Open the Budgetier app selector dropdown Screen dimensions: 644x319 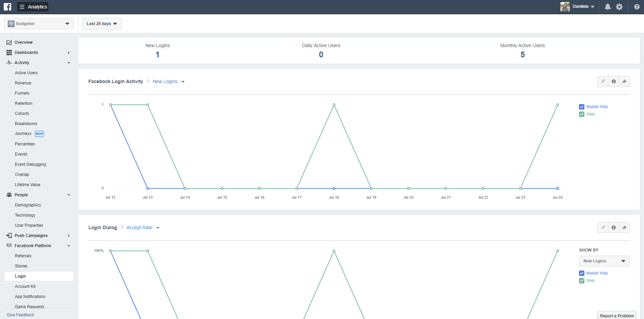[x=39, y=24]
